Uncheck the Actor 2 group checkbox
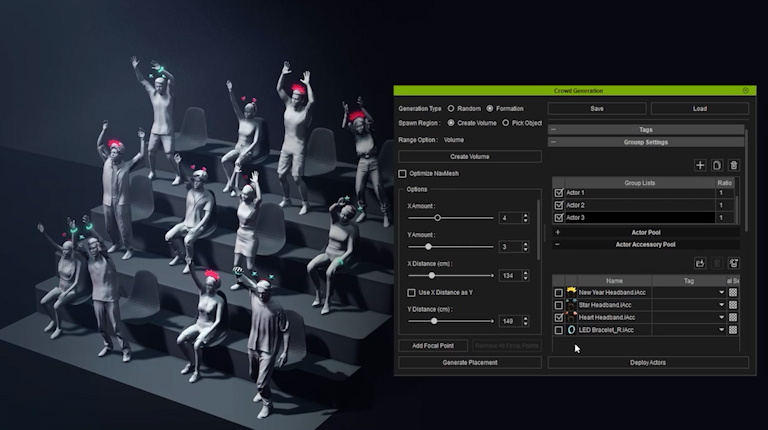 click(559, 205)
